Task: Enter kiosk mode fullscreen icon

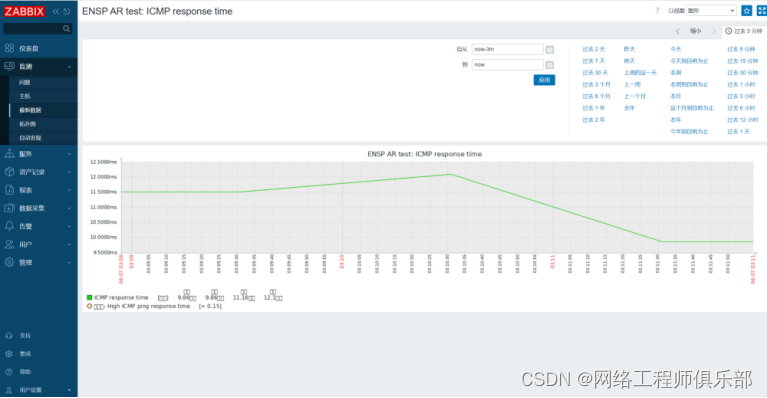Action: 761,10
